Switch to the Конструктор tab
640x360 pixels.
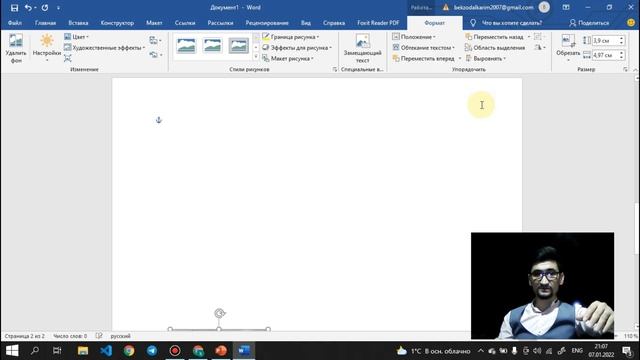pyautogui.click(x=117, y=23)
